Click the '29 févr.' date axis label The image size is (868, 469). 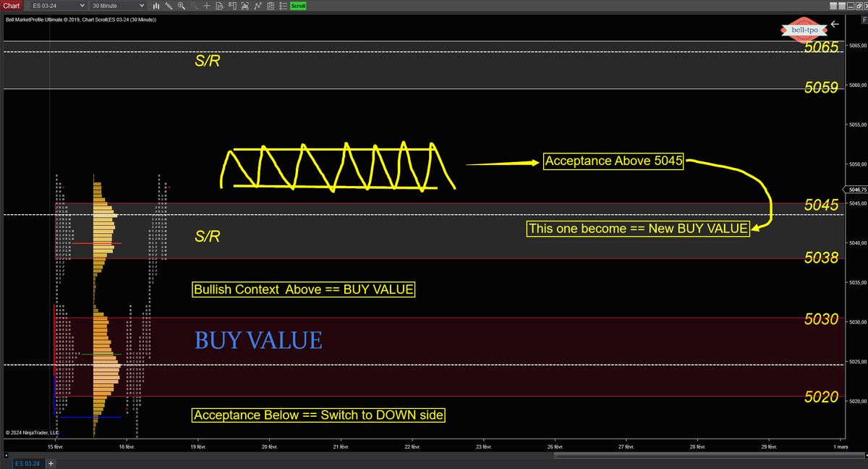(769, 447)
